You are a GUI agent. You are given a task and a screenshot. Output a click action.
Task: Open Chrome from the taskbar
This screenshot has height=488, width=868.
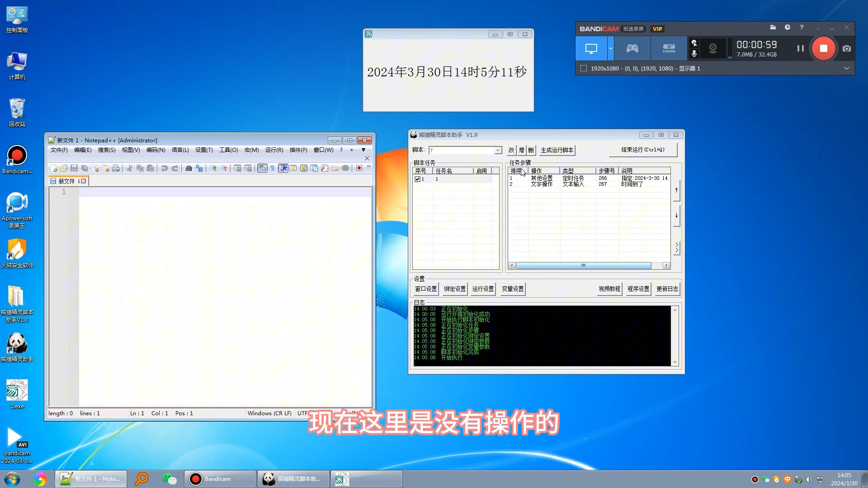[40, 479]
